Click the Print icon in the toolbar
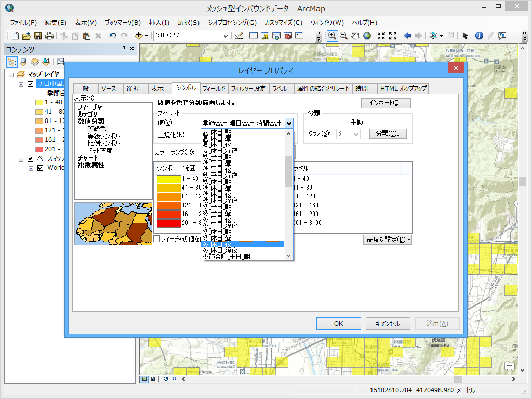Image resolution: width=532 pixels, height=399 pixels. pos(49,36)
